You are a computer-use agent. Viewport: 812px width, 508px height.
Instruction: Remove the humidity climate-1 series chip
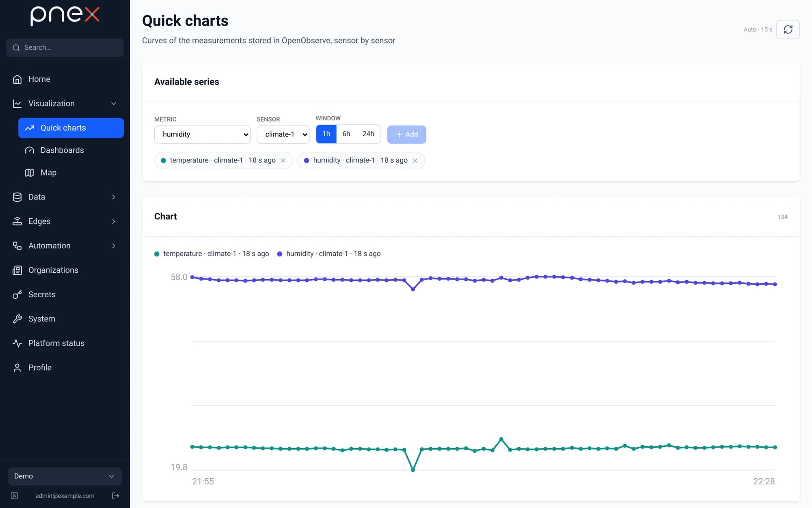point(415,161)
